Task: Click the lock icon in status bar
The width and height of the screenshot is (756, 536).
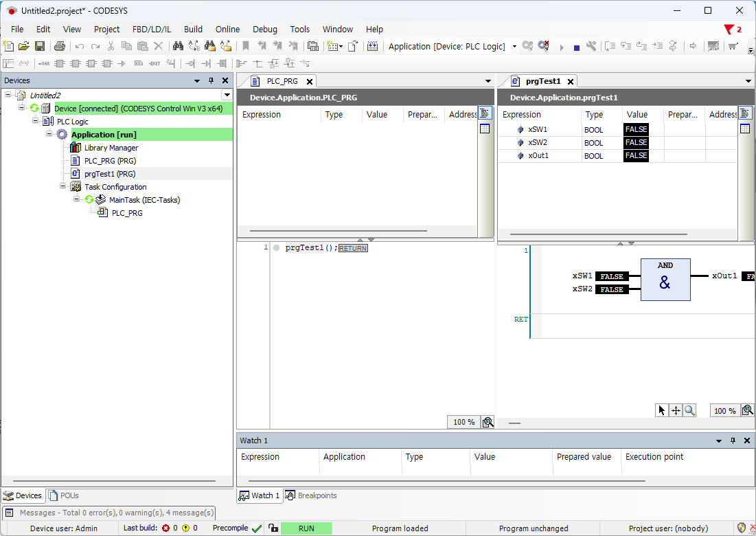Action: click(x=273, y=528)
